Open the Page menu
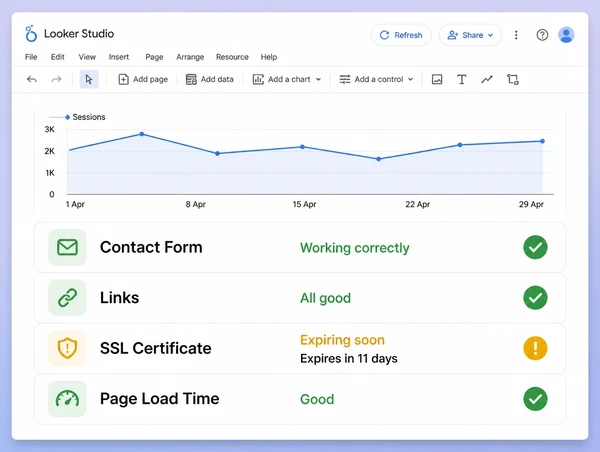The height and width of the screenshot is (452, 600). pyautogui.click(x=154, y=57)
